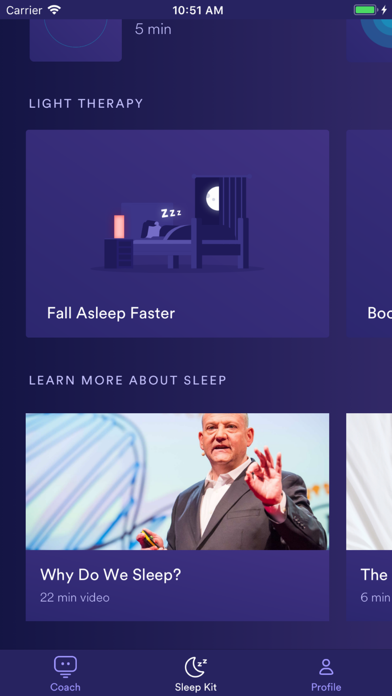Tap the Learn More About Sleep header
Viewport: 392px width, 696px height.
coord(128,380)
